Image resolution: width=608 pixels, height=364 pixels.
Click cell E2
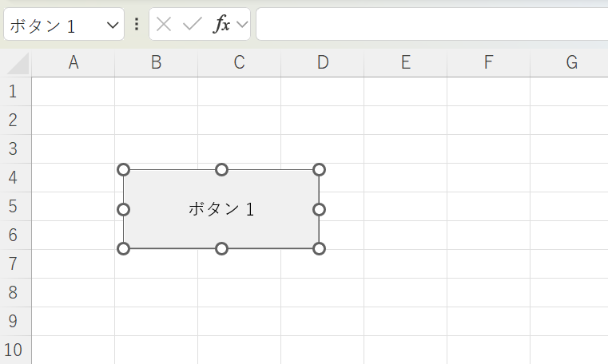[x=405, y=121]
